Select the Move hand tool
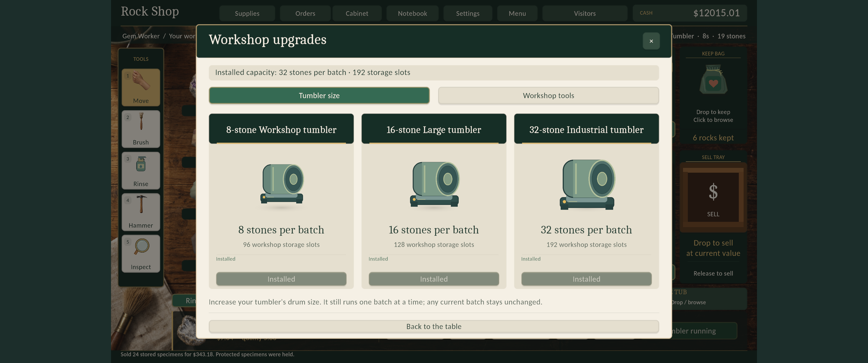This screenshot has width=868, height=363. 141,87
